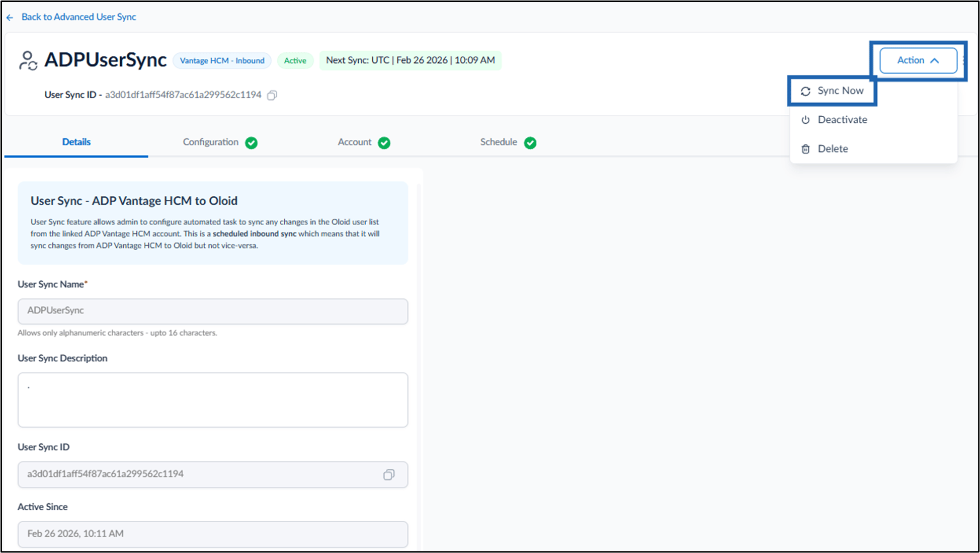Screen dimensions: 980x553
Task: Switch to the Details tab
Action: [76, 142]
